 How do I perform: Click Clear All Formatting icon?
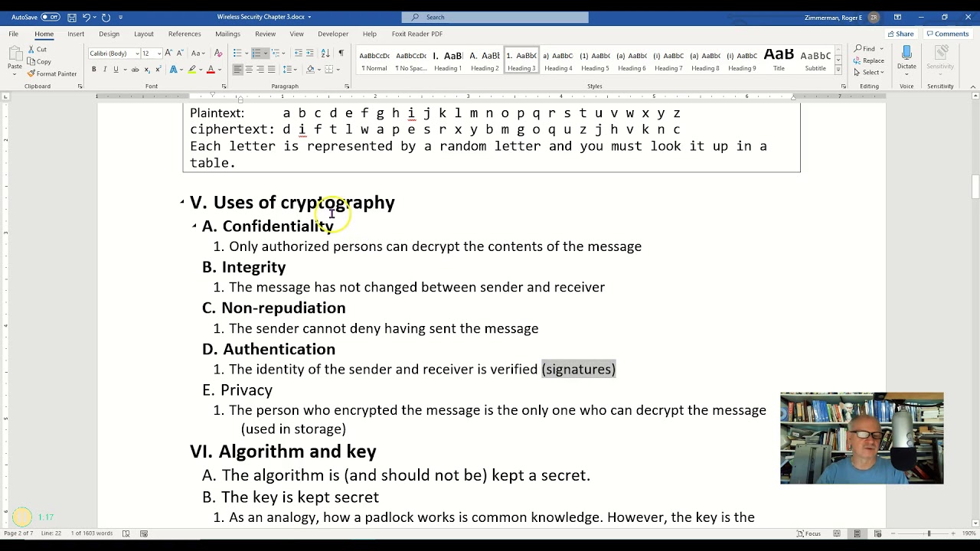pos(218,54)
